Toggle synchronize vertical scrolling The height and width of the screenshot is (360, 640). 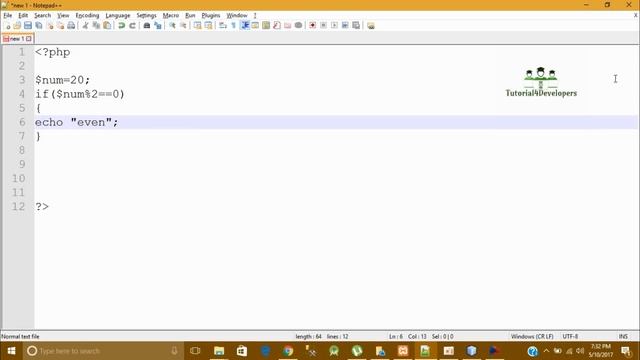[198, 26]
